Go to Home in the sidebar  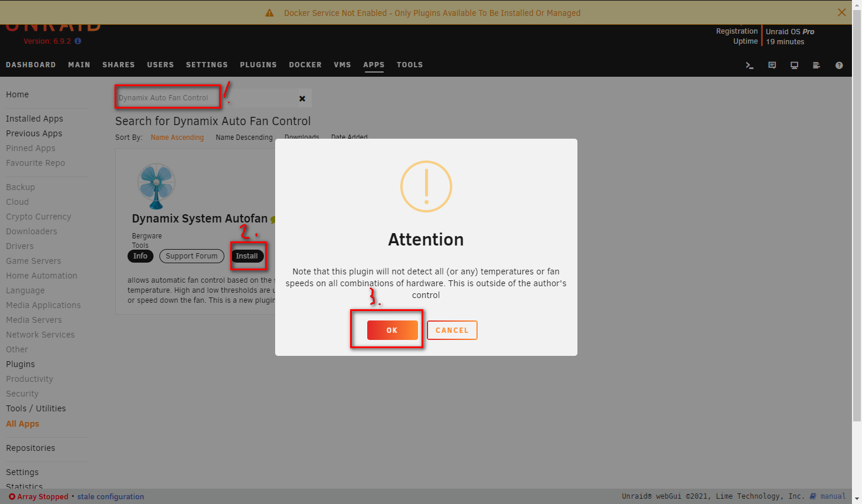pos(17,94)
